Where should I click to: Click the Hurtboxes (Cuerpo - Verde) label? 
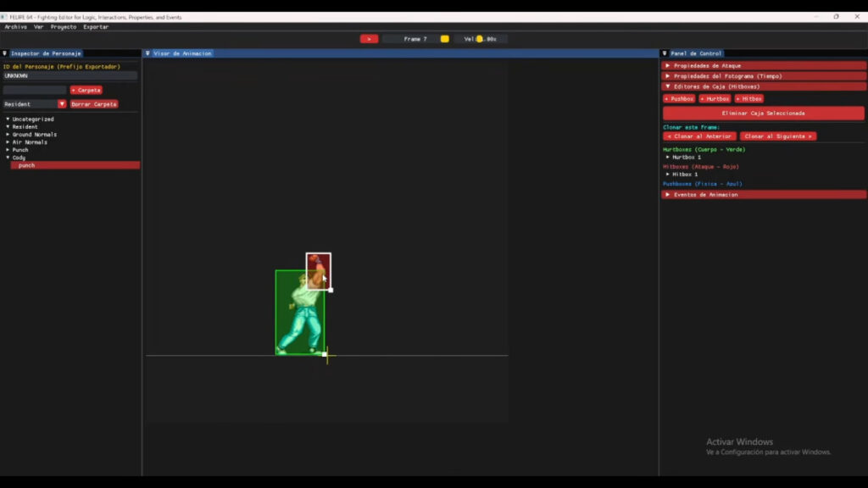(x=704, y=149)
